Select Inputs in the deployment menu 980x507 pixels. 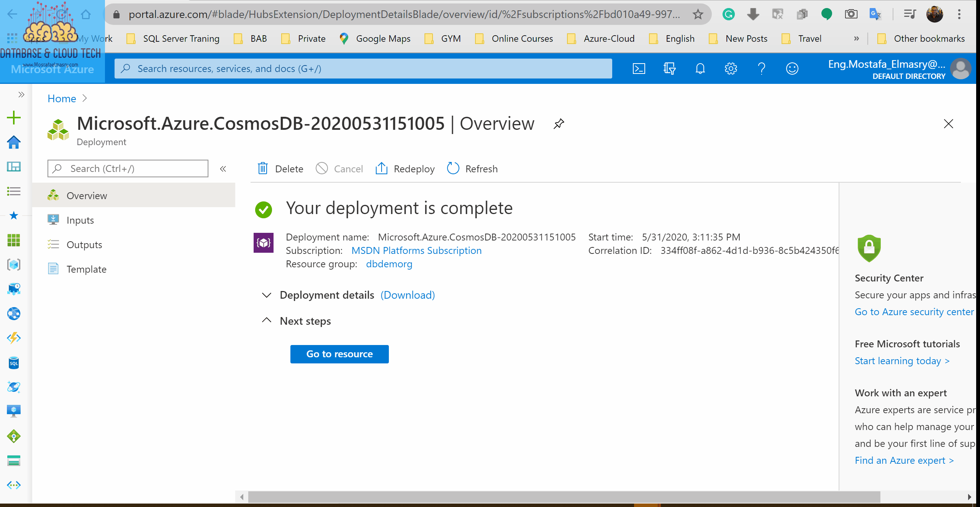click(x=80, y=220)
